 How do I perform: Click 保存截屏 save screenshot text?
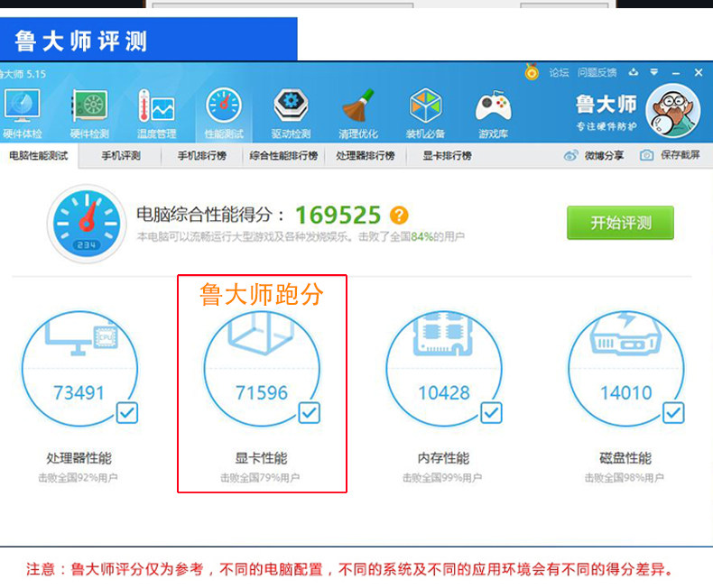(681, 155)
